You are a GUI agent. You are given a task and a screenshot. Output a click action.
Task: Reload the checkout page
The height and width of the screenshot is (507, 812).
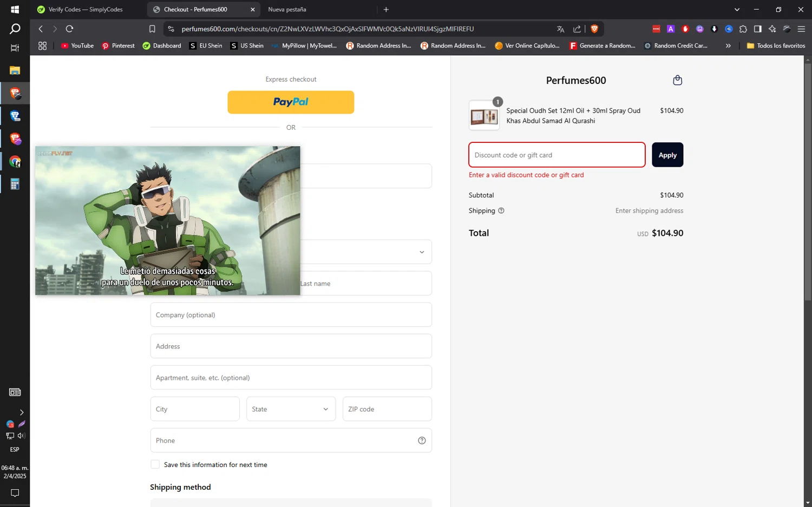69,29
